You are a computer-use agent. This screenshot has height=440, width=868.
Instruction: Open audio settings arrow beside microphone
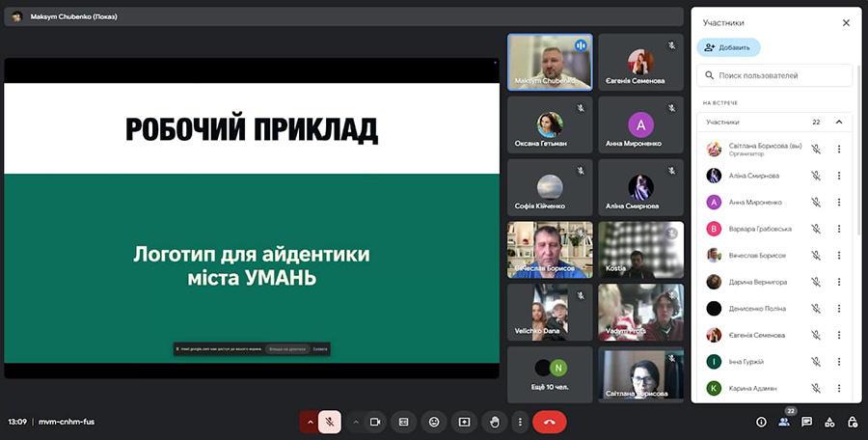point(310,423)
